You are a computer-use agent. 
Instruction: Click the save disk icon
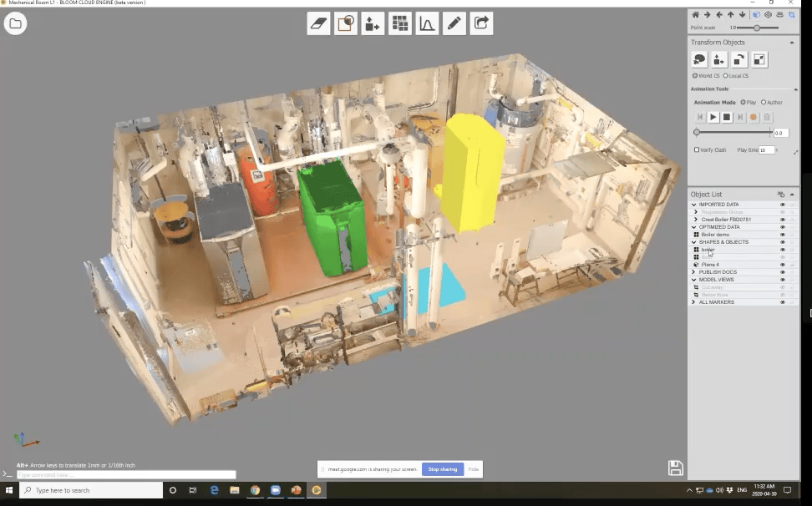pos(675,468)
